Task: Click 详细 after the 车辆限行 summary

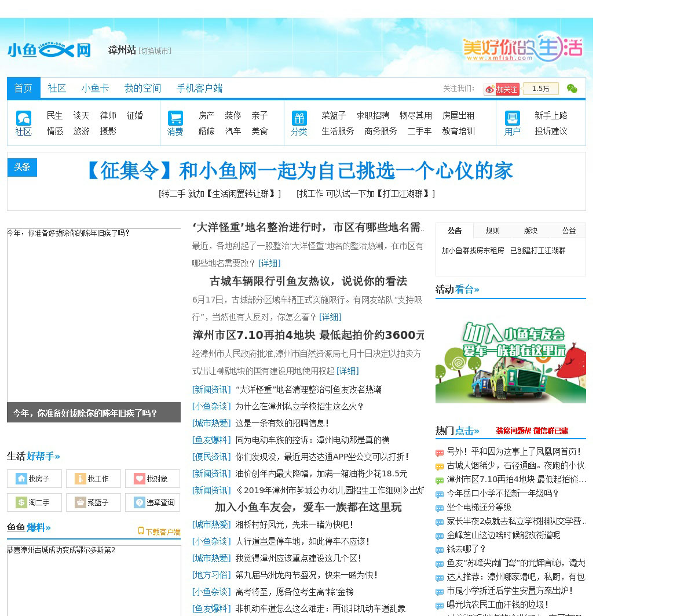Action: [x=330, y=317]
